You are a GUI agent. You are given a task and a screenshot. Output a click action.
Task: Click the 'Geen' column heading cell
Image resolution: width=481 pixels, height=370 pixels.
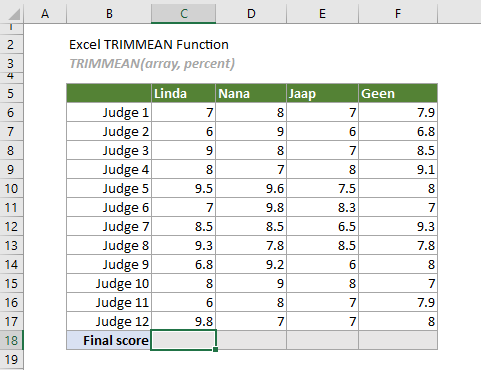(x=398, y=93)
